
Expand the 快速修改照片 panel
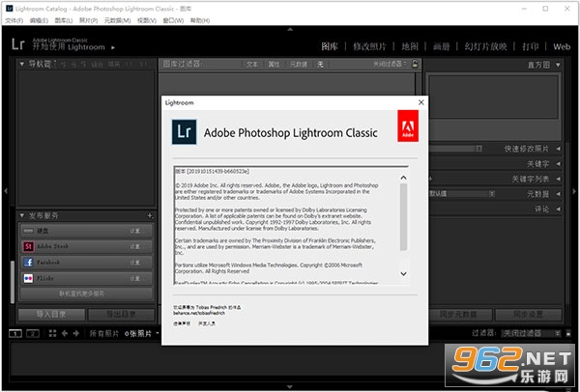pyautogui.click(x=558, y=149)
